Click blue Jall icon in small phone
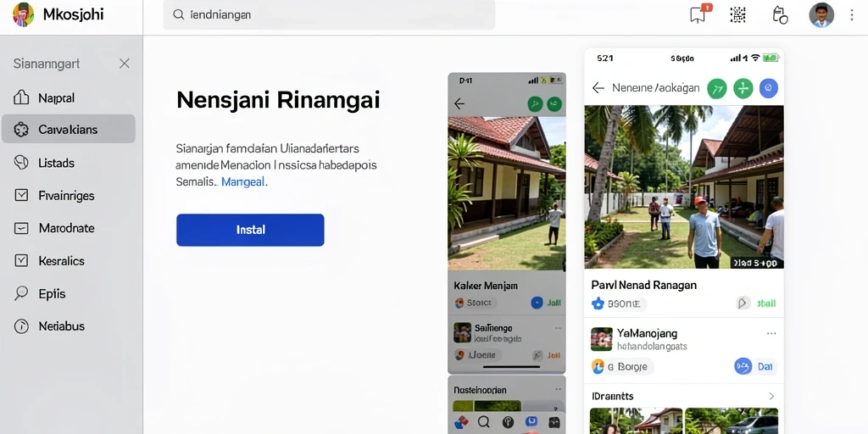The image size is (868, 434). [537, 303]
